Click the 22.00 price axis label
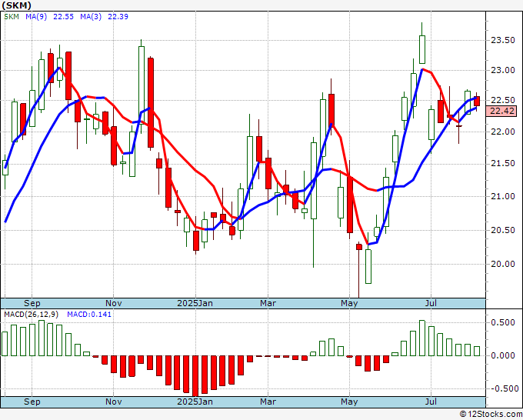 tap(503, 132)
